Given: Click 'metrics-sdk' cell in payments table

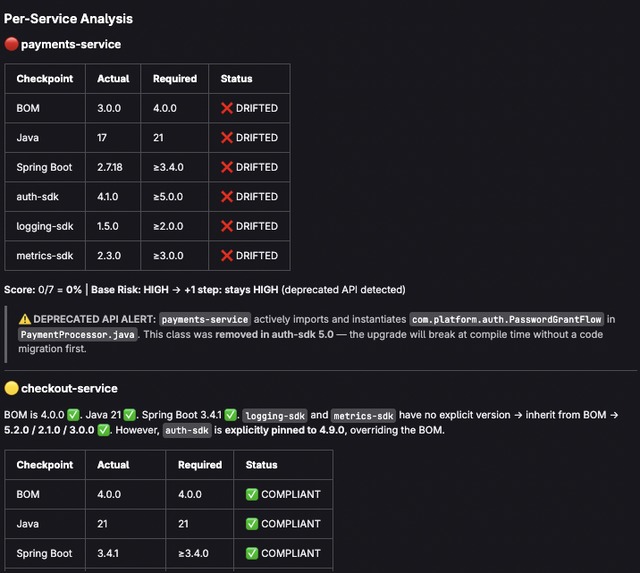Looking at the screenshot, I should (x=45, y=256).
